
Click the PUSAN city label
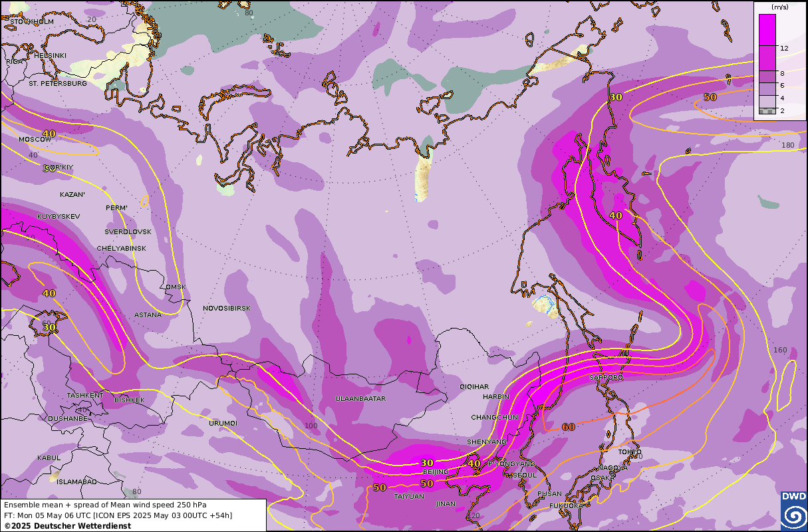pos(550,494)
